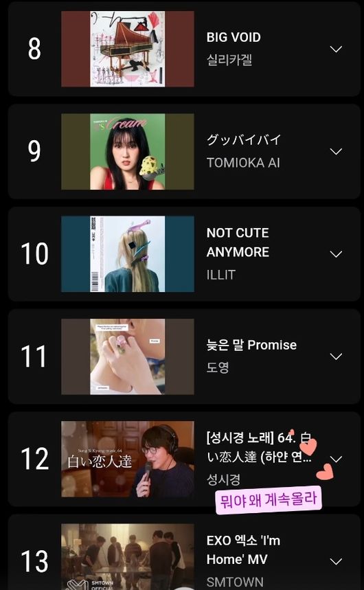This screenshot has width=364, height=590.
Task: Open EXO I'm Home MV thumbnail
Action: (x=128, y=557)
